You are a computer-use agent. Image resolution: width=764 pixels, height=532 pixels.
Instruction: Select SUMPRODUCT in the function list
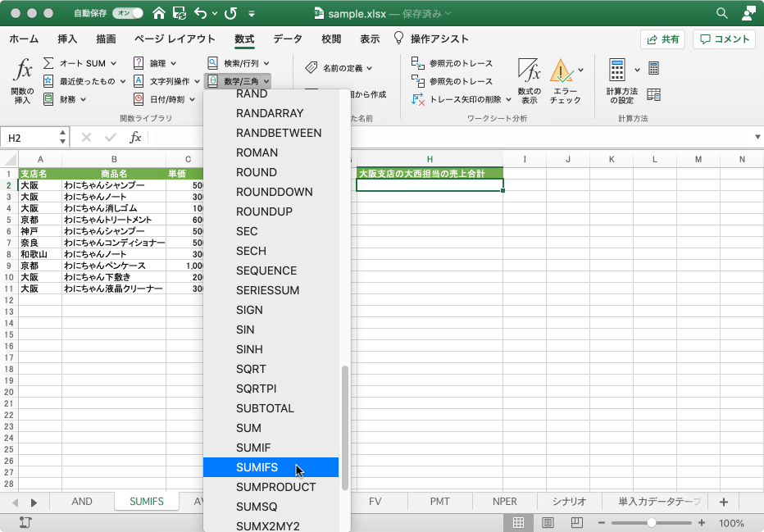pyautogui.click(x=271, y=487)
